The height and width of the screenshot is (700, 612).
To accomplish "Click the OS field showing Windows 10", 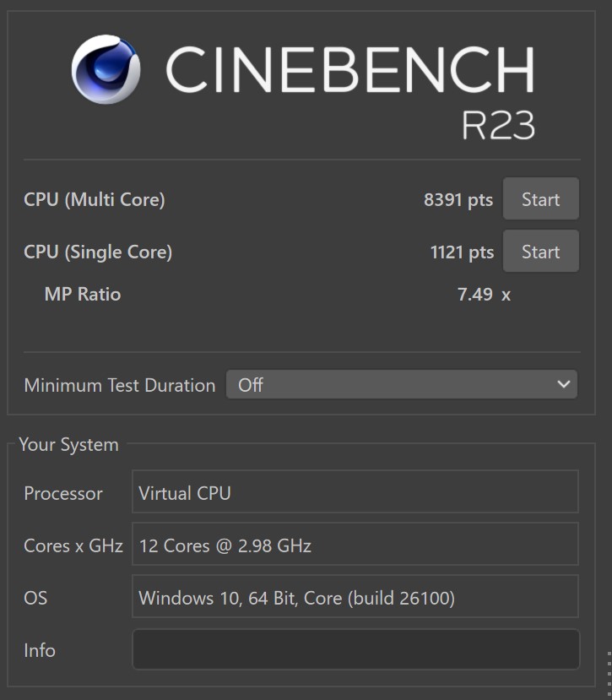I will click(355, 597).
